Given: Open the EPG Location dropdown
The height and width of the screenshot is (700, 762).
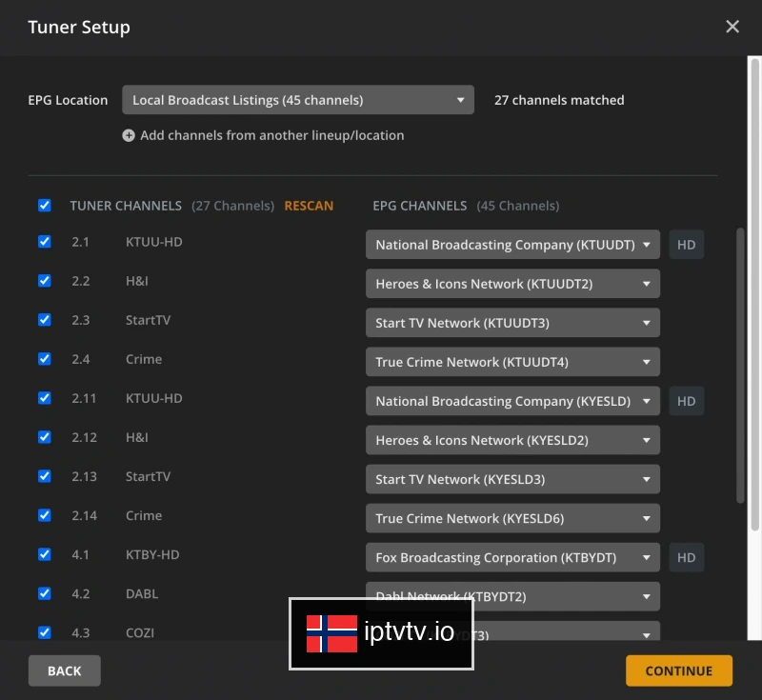Looking at the screenshot, I should coord(298,100).
